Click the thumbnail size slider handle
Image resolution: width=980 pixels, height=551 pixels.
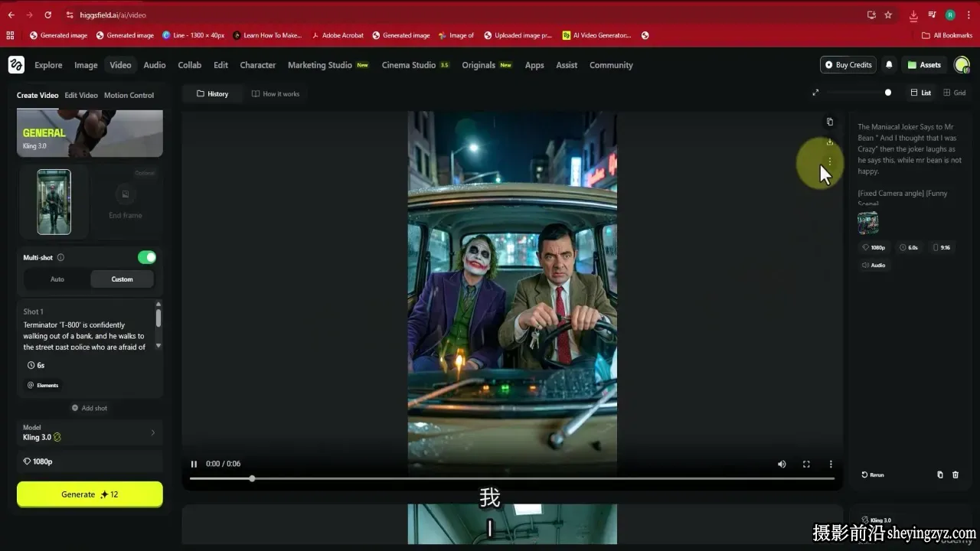pos(888,93)
